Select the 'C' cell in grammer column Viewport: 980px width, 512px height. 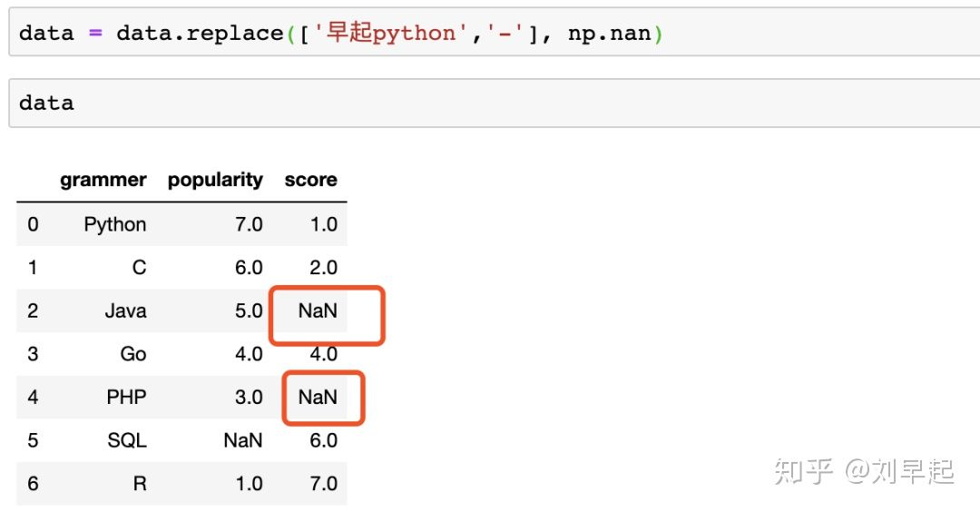click(140, 268)
